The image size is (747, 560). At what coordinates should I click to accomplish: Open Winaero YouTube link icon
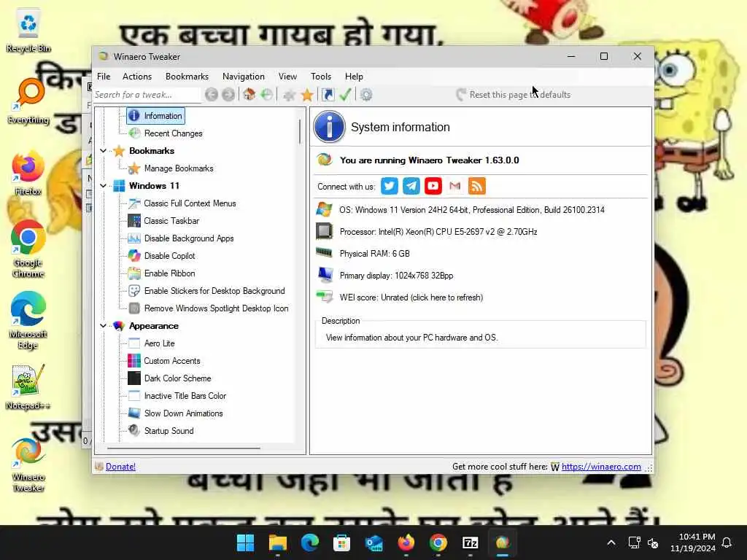[x=433, y=186]
